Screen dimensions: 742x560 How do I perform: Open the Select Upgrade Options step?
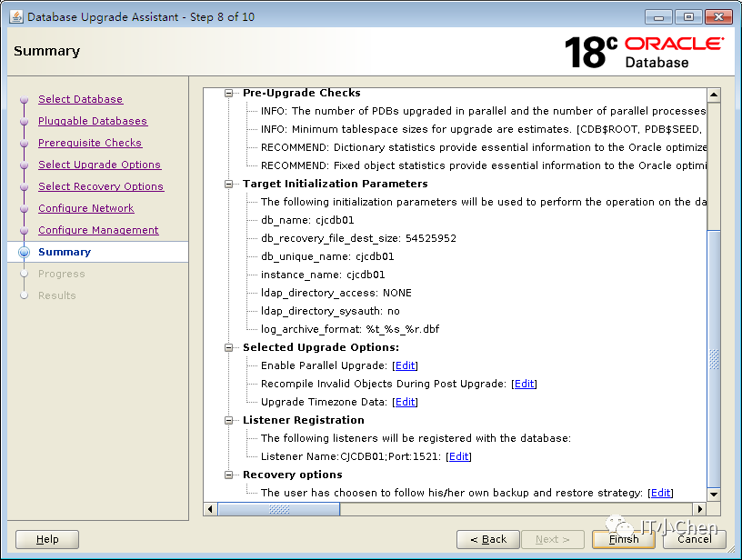99,165
